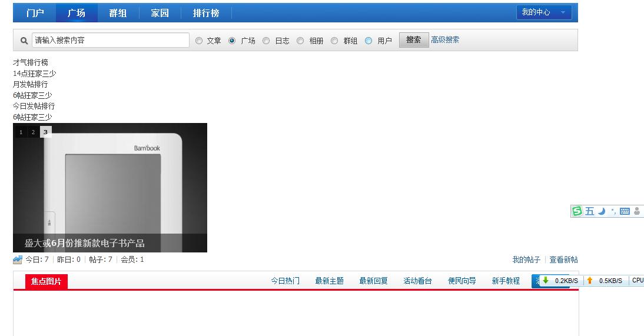Click the search box reading 请输入搜索内容
The width and height of the screenshot is (644, 336).
[x=111, y=40]
